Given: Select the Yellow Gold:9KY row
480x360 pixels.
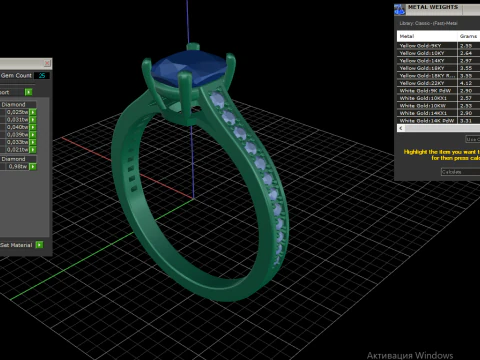Looking at the screenshot, I should (x=438, y=46).
